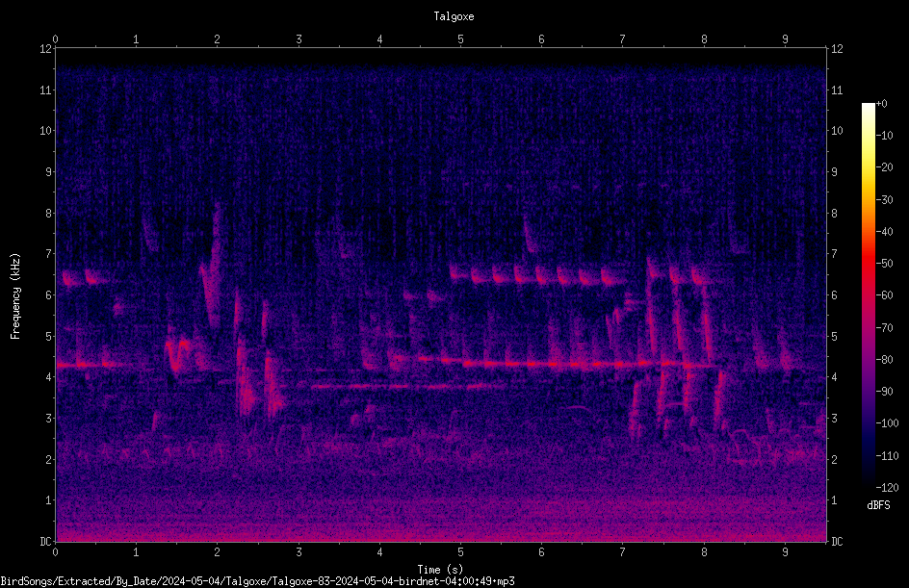This screenshot has height=588, width=909.
Task: Click the 5 second tick on bottom axis
Action: [x=461, y=552]
